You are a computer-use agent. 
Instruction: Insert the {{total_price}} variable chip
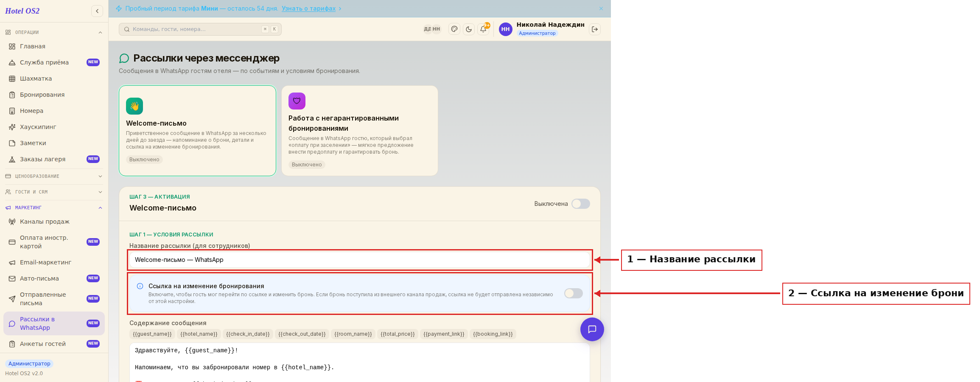click(398, 334)
